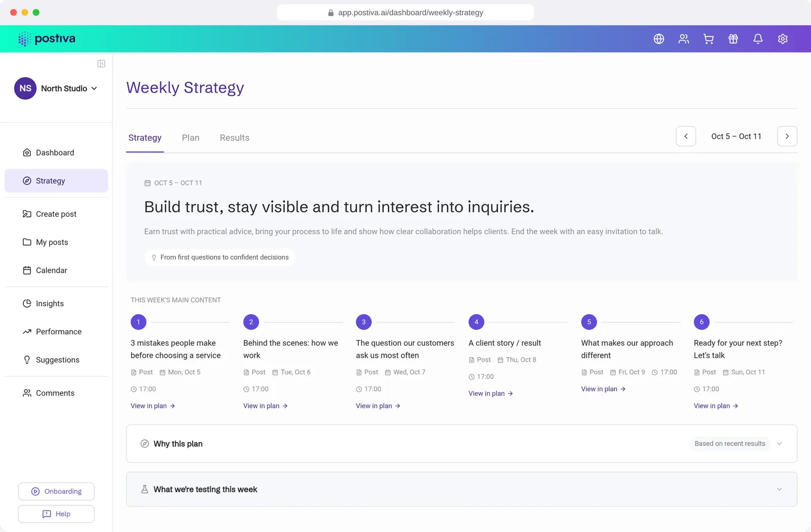The height and width of the screenshot is (532, 811).
Task: Expand the Why this plan section
Action: (x=462, y=444)
